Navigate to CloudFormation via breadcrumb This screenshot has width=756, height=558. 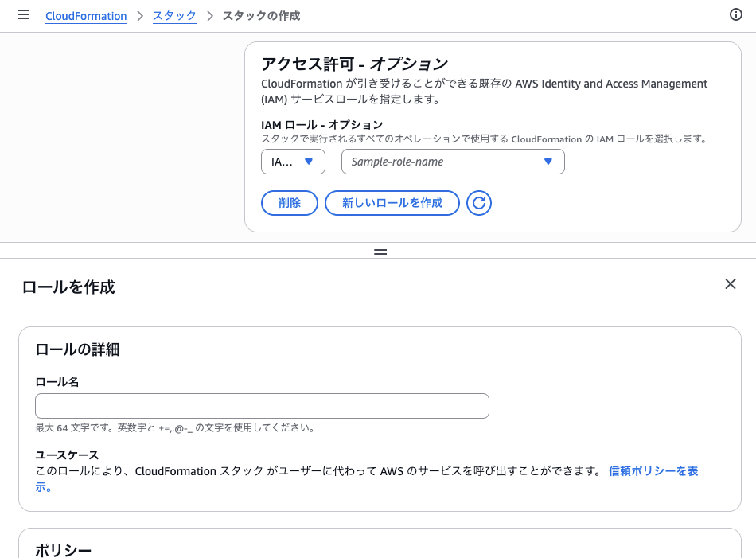click(x=85, y=15)
